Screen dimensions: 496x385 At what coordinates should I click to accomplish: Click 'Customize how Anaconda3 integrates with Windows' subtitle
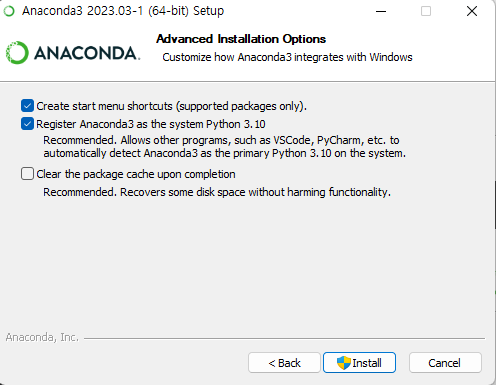pyautogui.click(x=287, y=57)
